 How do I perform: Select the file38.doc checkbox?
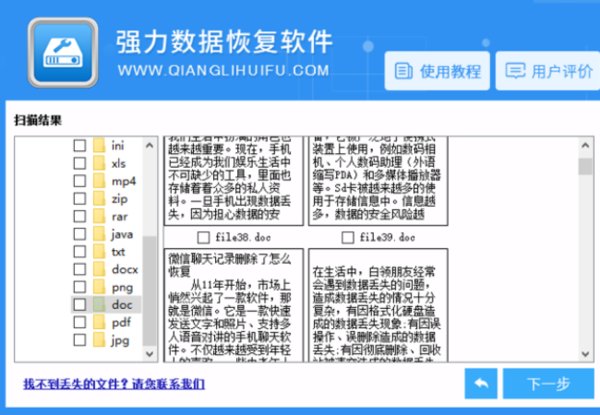[203, 238]
